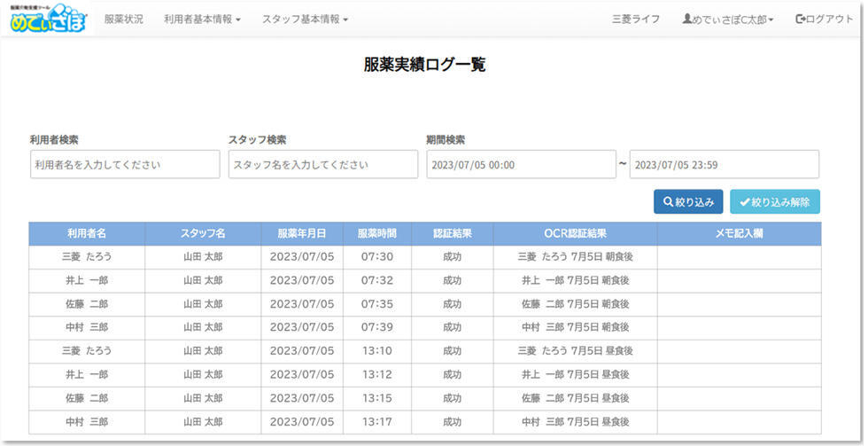Click the period start date field
This screenshot has width=868, height=446.
click(x=521, y=165)
